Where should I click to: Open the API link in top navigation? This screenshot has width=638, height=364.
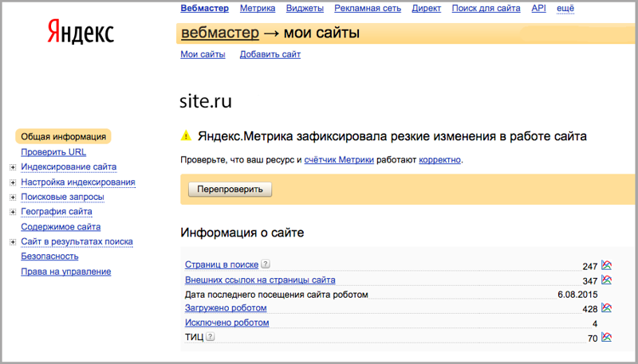[539, 8]
